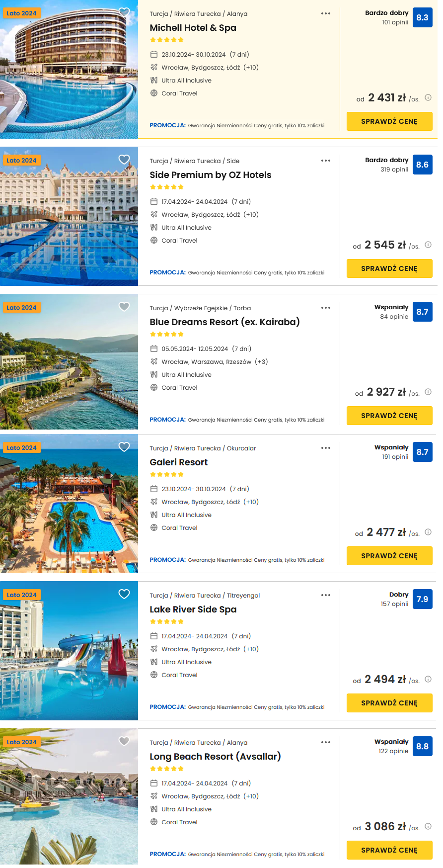Open three-dot menu for Long Beach Resort
The height and width of the screenshot is (868, 443).
pos(326,742)
